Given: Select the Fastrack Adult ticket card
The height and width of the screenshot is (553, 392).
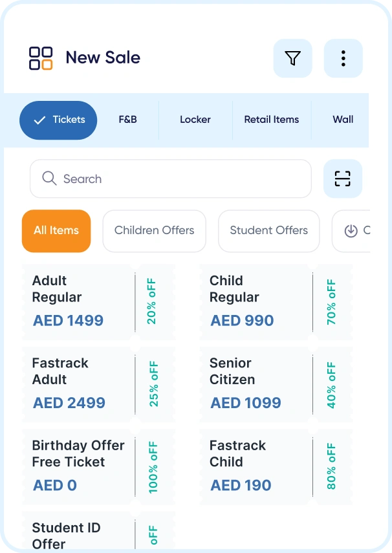Looking at the screenshot, I should click(78, 384).
